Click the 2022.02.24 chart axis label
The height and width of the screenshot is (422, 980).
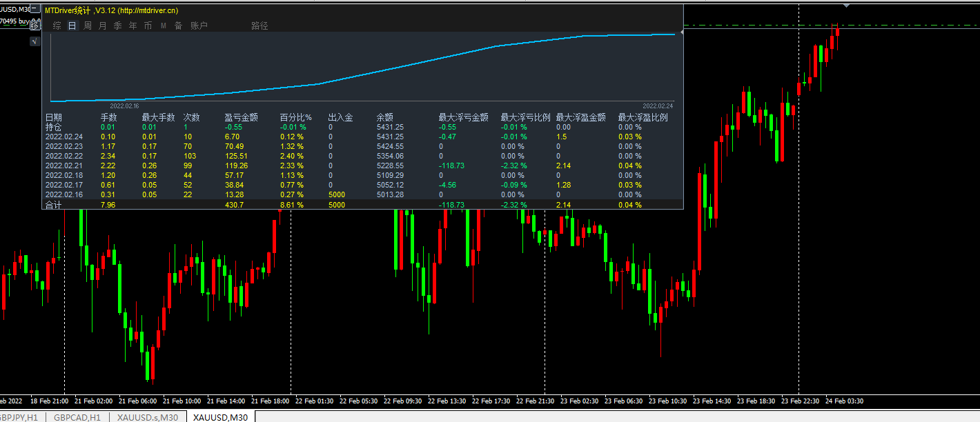point(658,106)
